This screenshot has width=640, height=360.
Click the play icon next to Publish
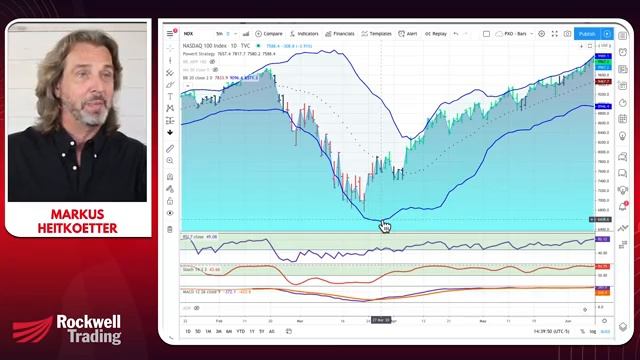click(x=607, y=34)
